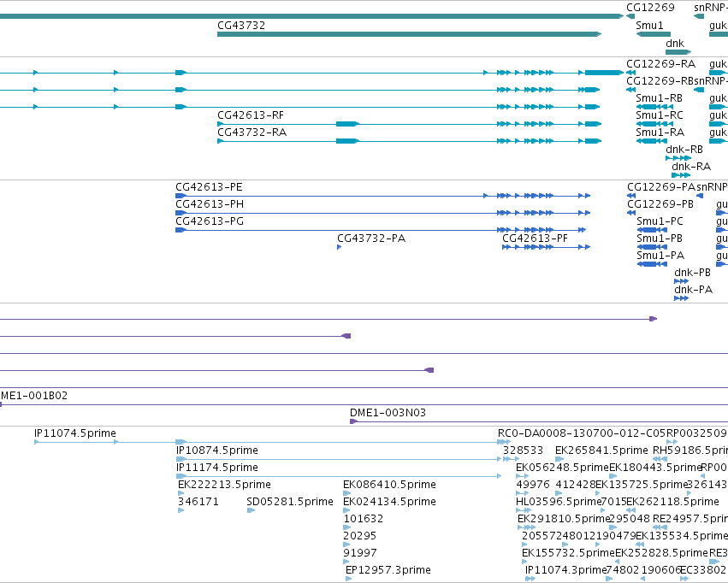Click EST 346171 label
Image resolution: width=728 pixels, height=583 pixels.
[198, 502]
